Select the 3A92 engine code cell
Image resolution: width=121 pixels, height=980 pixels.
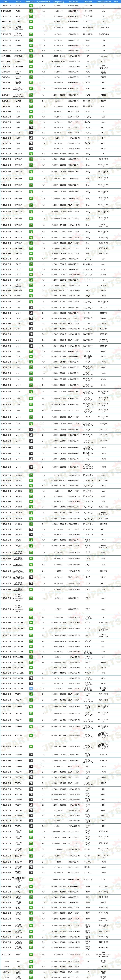point(104,609)
